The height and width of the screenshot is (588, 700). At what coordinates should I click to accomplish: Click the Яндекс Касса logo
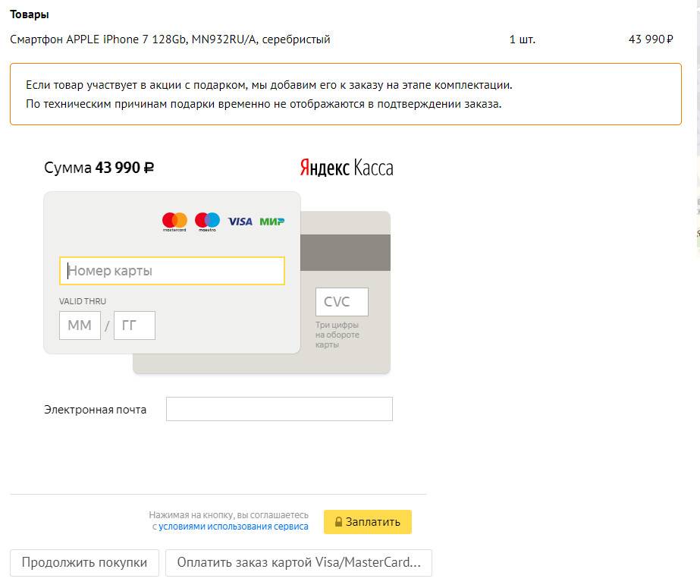347,168
